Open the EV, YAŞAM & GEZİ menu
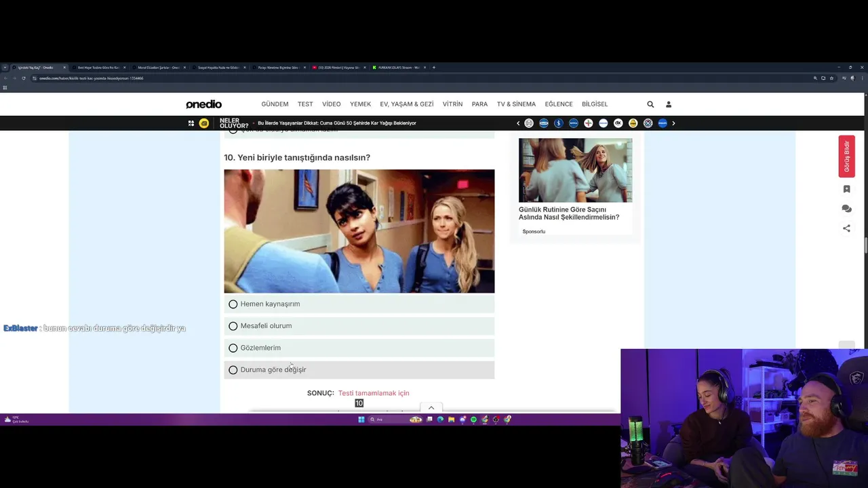868x488 pixels. 407,104
